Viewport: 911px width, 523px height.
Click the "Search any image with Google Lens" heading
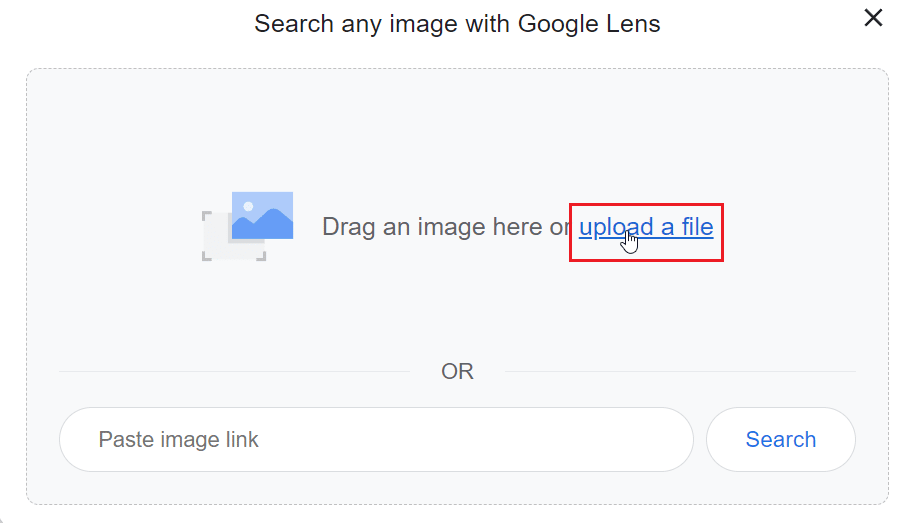click(x=457, y=23)
